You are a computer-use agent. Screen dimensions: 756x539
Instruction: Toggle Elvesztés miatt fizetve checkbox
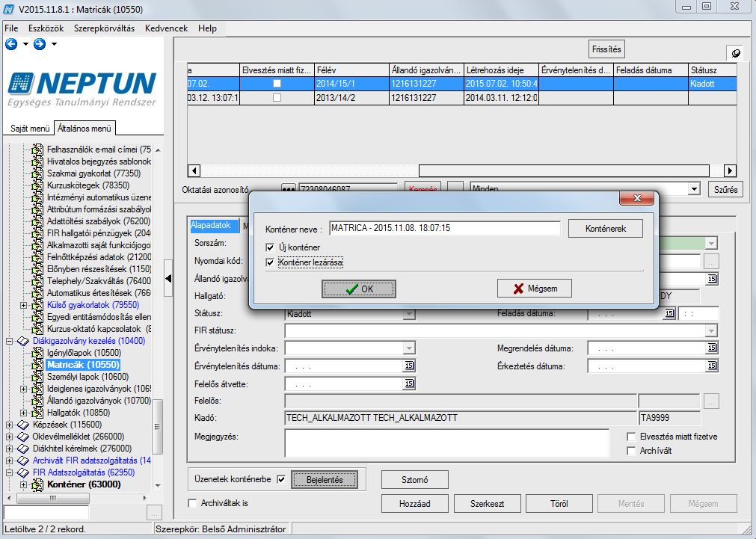[631, 437]
